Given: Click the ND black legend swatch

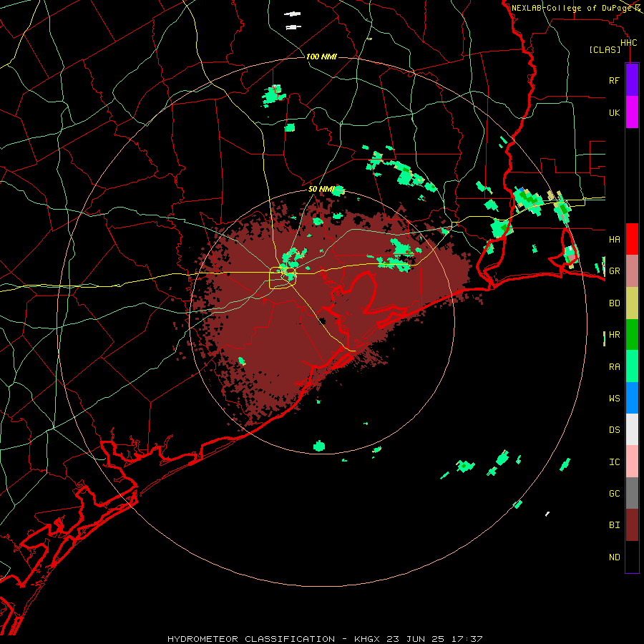Looking at the screenshot, I should click(x=632, y=557).
